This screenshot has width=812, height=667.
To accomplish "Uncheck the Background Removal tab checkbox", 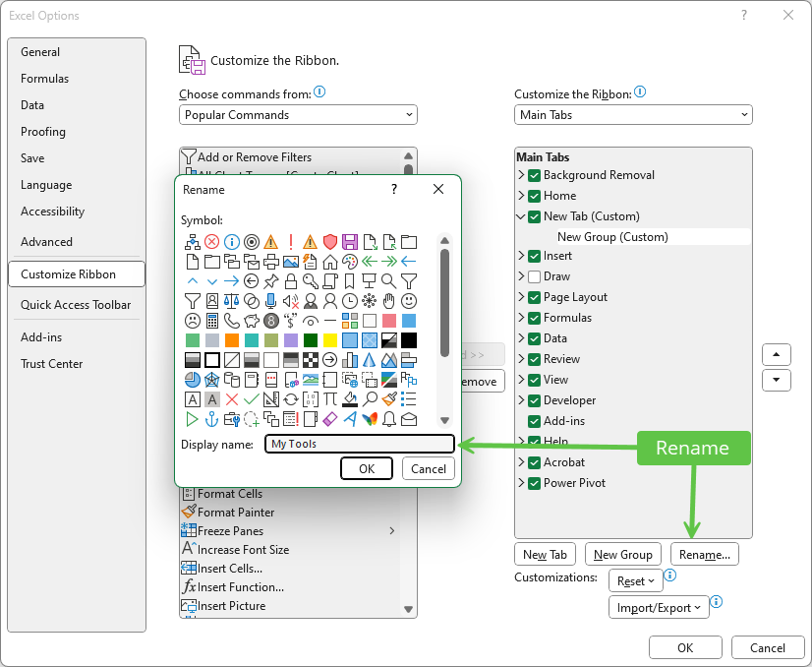I will pos(535,175).
